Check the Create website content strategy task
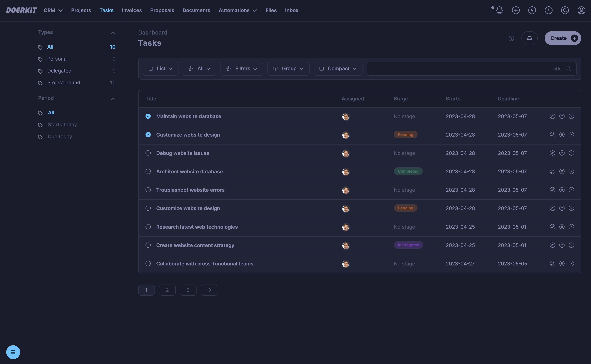The width and height of the screenshot is (591, 364). point(148,245)
